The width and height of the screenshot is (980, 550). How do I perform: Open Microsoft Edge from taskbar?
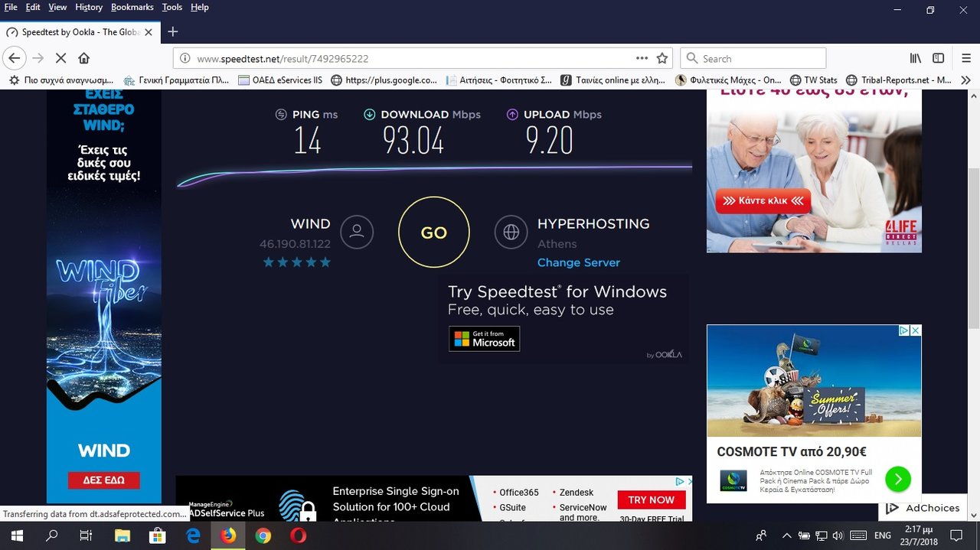point(193,535)
